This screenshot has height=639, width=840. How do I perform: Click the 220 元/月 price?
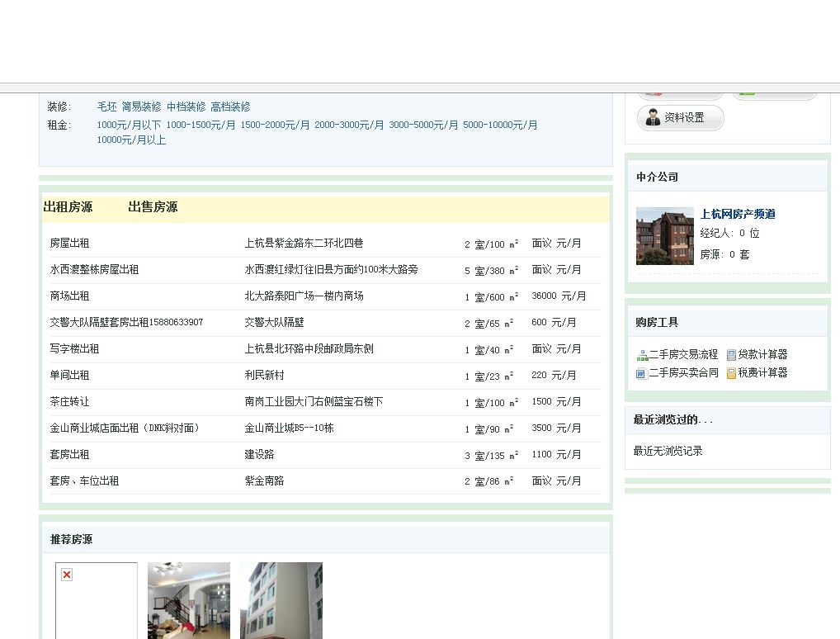tap(554, 376)
